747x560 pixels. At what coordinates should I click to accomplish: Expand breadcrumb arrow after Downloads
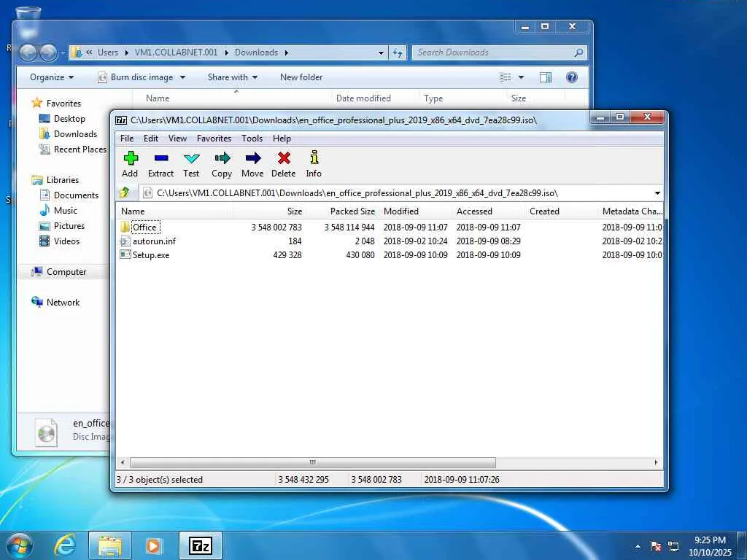286,52
